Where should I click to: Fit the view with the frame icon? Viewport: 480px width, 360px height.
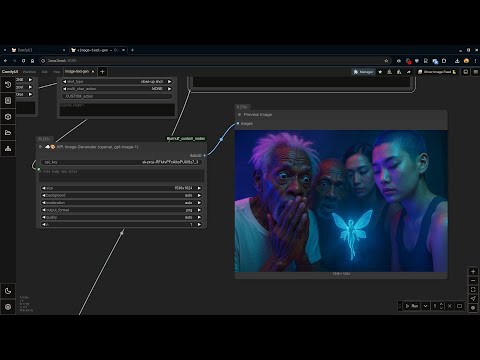(473, 289)
